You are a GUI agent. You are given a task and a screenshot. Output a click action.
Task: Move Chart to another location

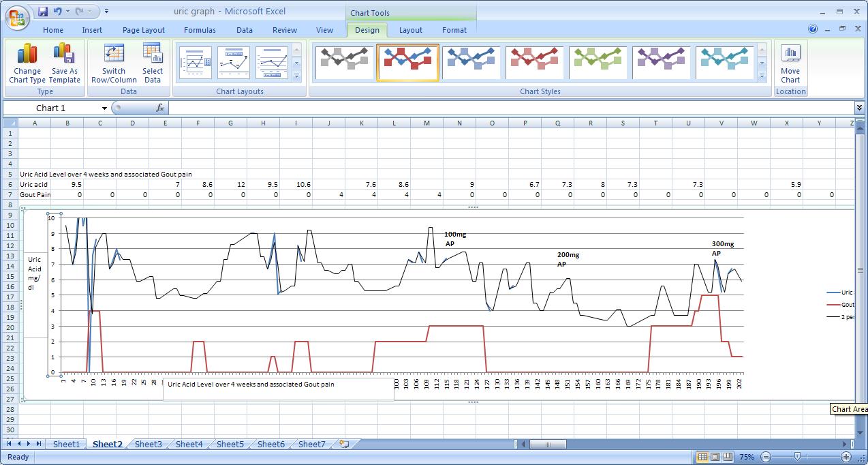(x=790, y=63)
